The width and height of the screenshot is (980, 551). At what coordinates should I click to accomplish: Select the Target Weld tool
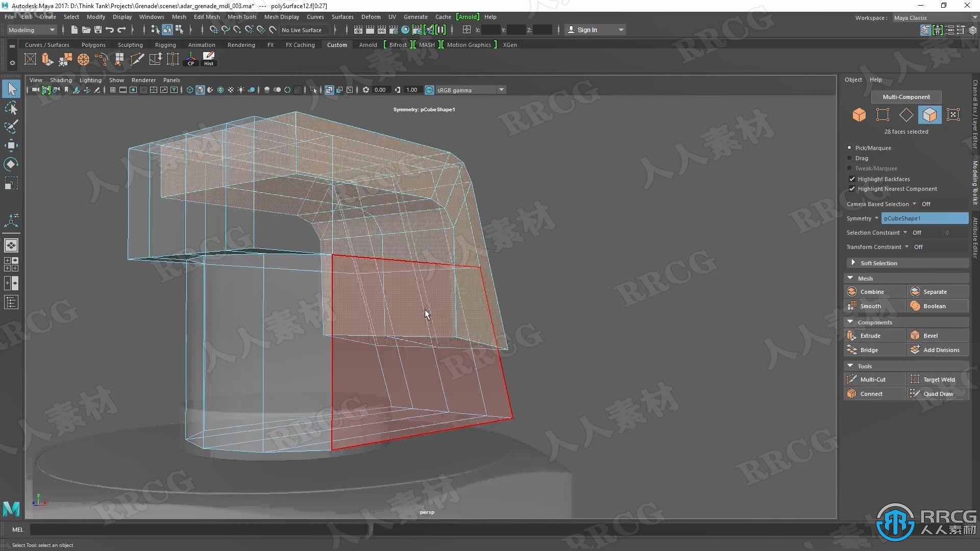(x=936, y=379)
